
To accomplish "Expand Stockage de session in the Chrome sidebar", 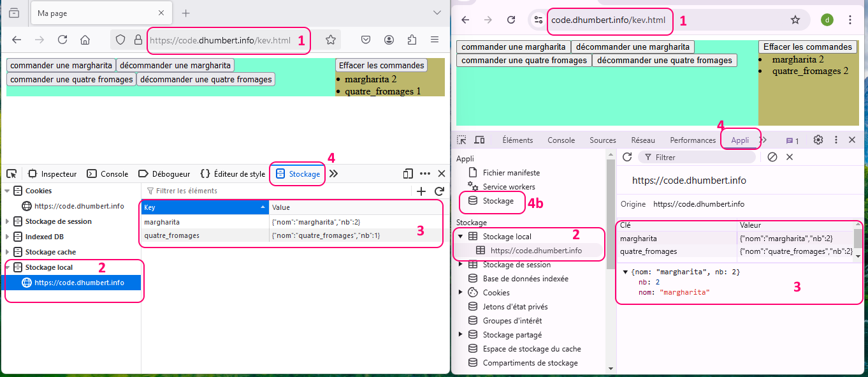I will pyautogui.click(x=460, y=265).
